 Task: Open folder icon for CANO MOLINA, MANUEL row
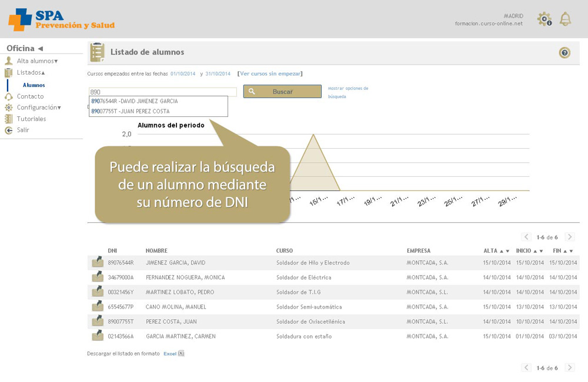[x=98, y=306]
